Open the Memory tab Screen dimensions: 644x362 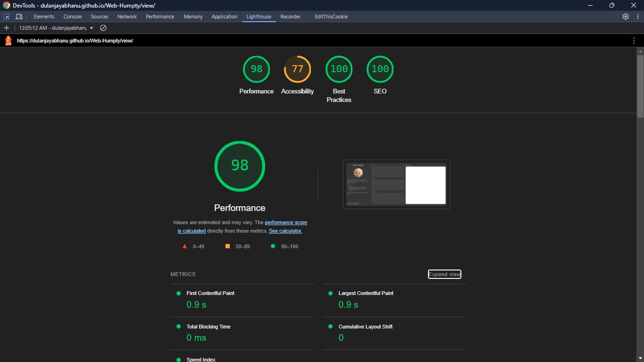[x=193, y=17]
